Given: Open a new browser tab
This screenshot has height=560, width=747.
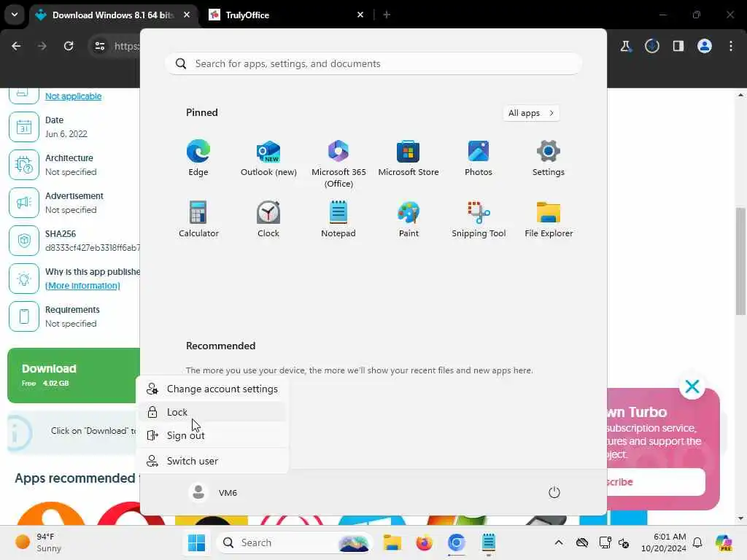Looking at the screenshot, I should 387,15.
